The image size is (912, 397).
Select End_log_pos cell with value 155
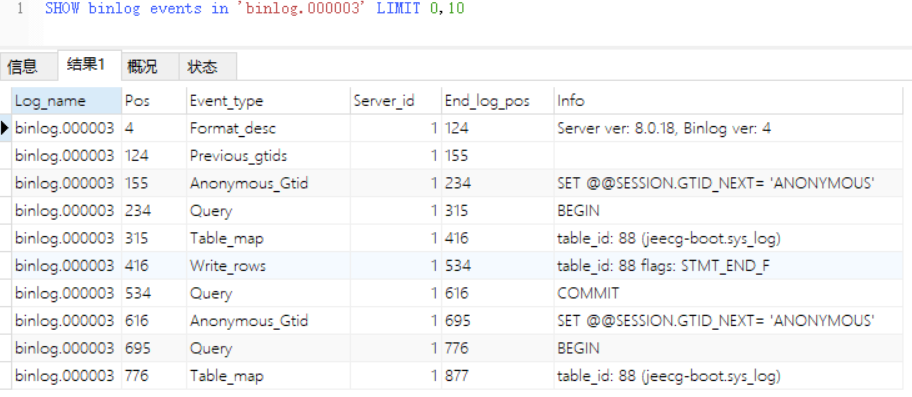tap(497, 156)
